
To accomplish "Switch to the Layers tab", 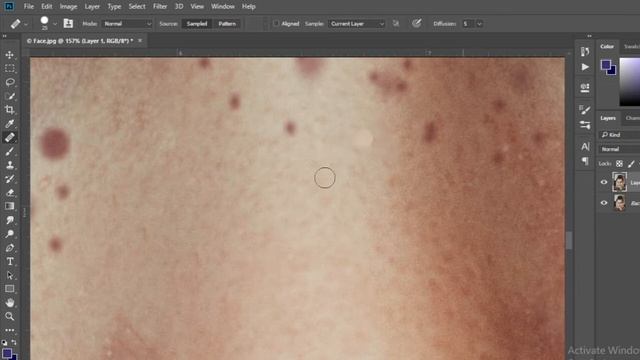I will coord(608,118).
